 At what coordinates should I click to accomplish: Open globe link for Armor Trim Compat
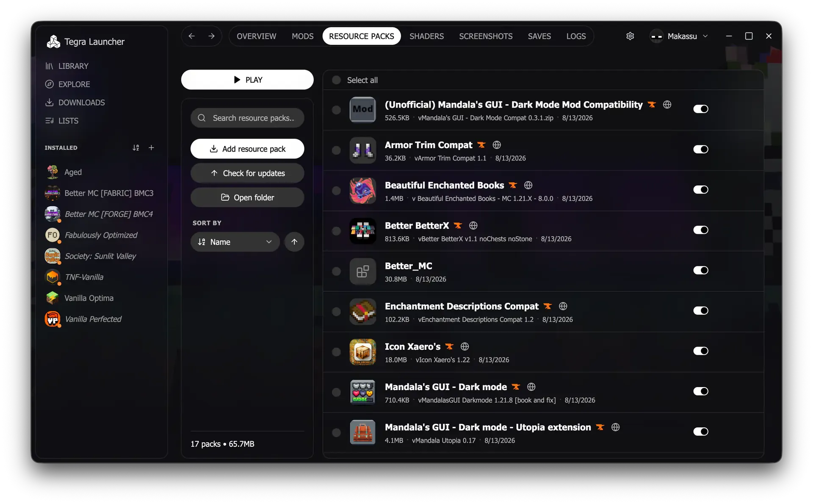497,145
